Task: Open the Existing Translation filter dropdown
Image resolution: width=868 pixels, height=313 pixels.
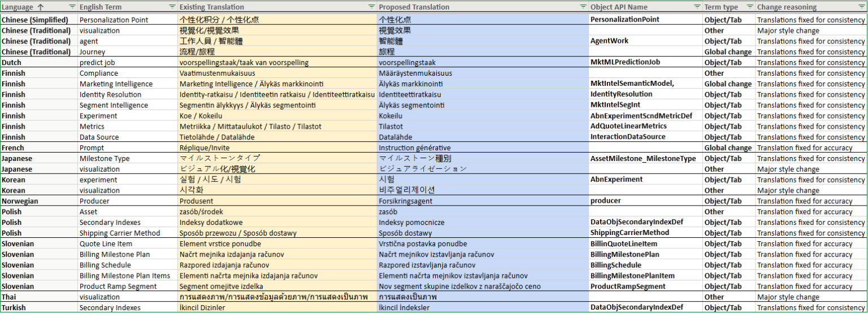Action: point(371,7)
